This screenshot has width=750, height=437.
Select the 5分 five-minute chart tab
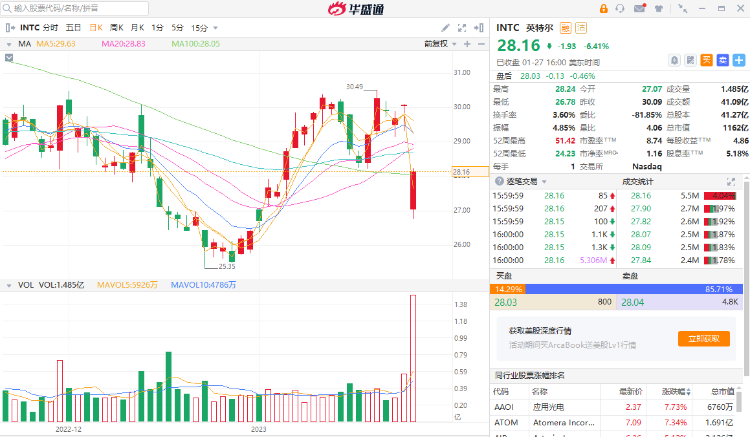[177, 28]
